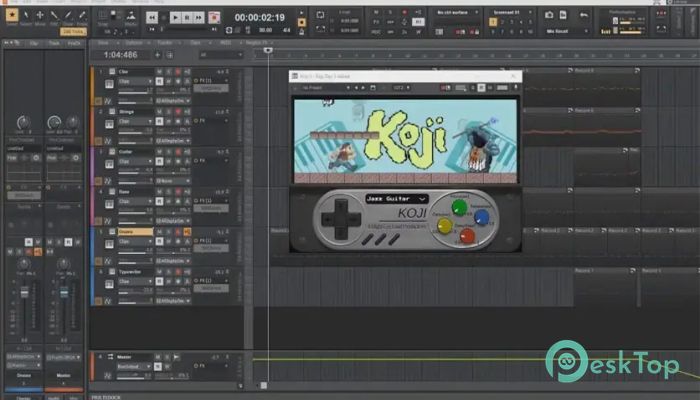Click the Record button in the transport
The height and width of the screenshot is (400, 700).
tap(214, 17)
